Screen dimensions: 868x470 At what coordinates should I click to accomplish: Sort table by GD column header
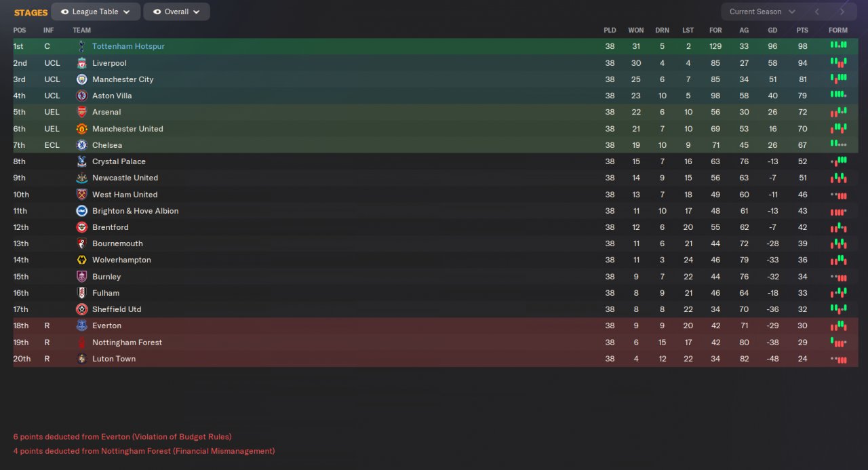point(772,30)
